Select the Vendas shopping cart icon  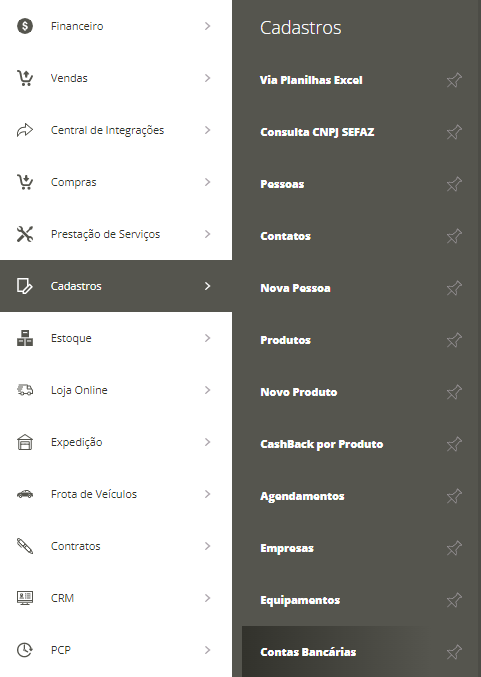point(25,78)
